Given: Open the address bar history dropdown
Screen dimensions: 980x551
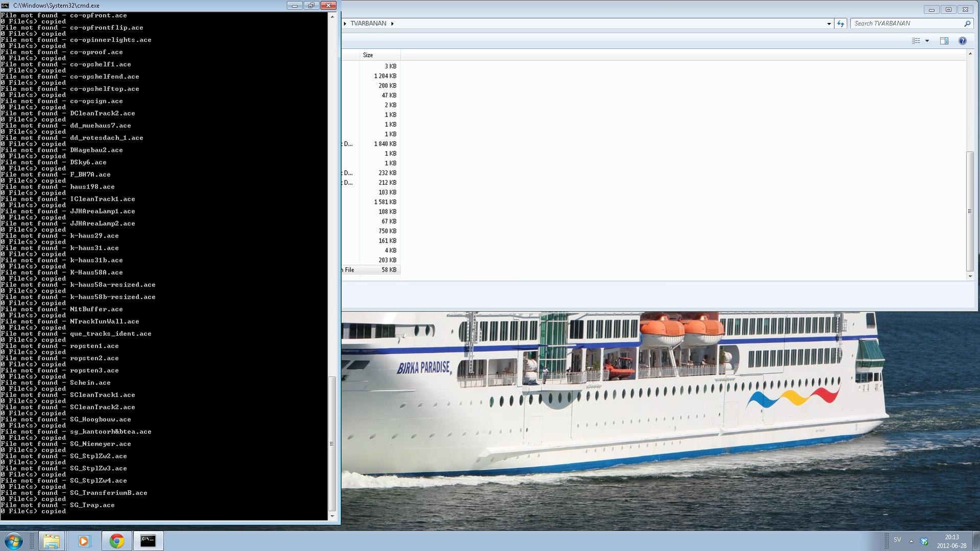Looking at the screenshot, I should point(829,23).
